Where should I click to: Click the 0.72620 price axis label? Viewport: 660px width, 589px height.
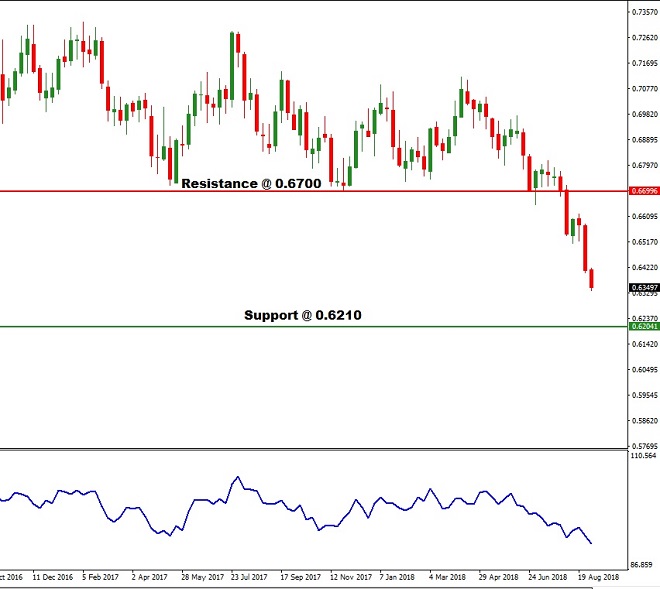pos(644,37)
